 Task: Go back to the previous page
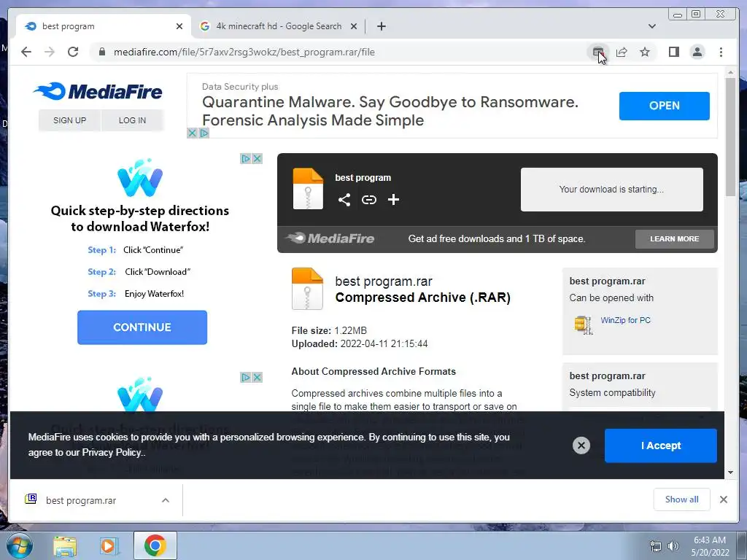point(26,52)
